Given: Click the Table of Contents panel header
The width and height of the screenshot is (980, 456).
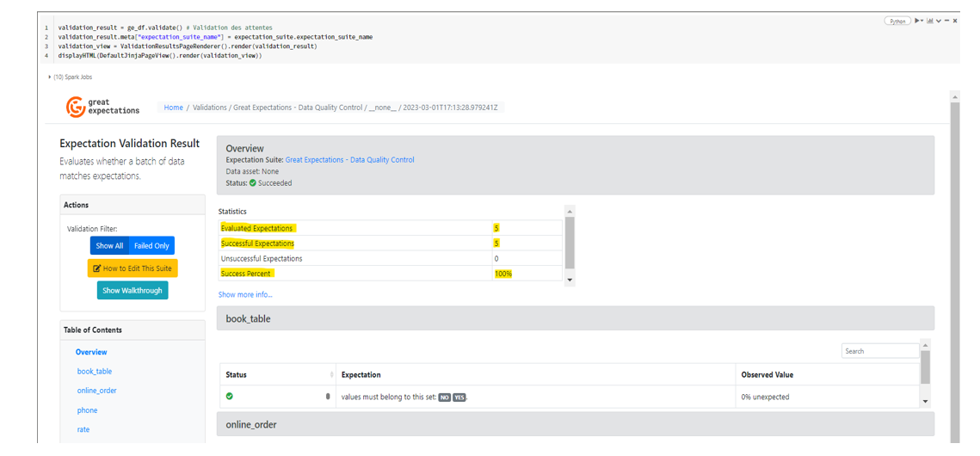Looking at the screenshot, I should point(132,330).
